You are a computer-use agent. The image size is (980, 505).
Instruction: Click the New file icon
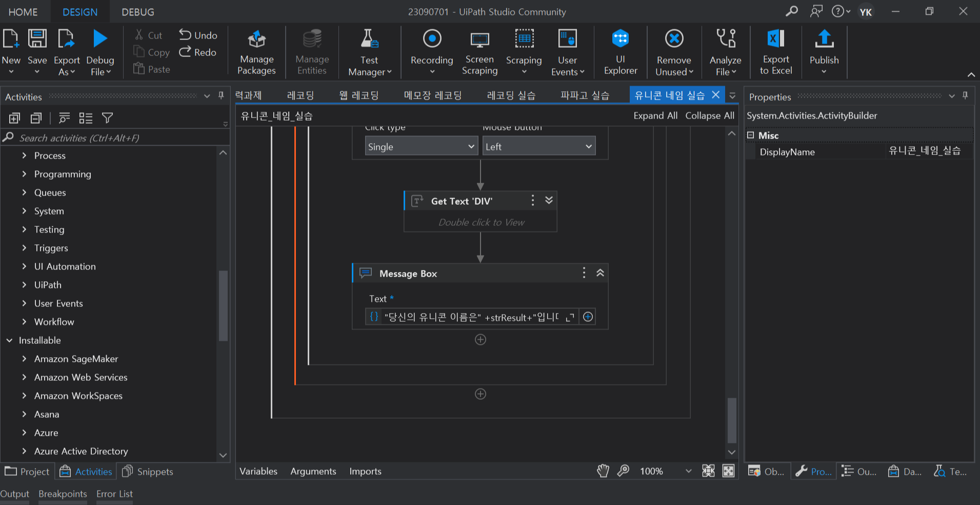[x=11, y=39]
